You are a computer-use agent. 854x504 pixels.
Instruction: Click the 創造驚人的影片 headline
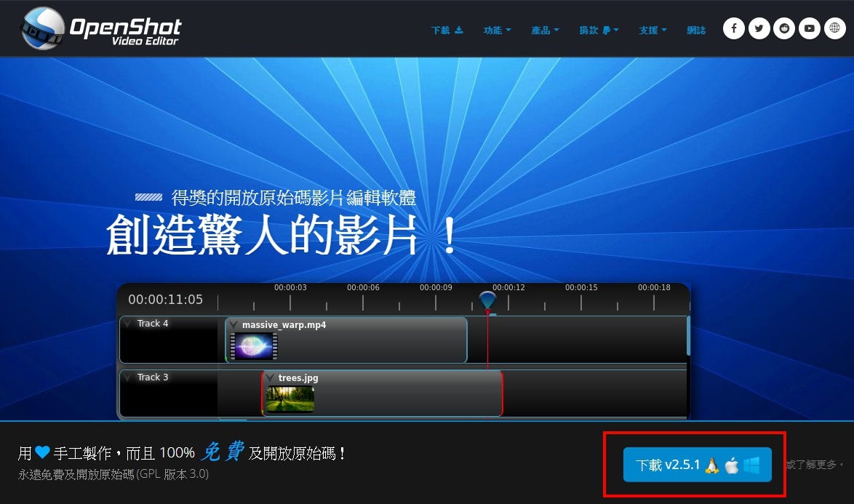click(281, 235)
